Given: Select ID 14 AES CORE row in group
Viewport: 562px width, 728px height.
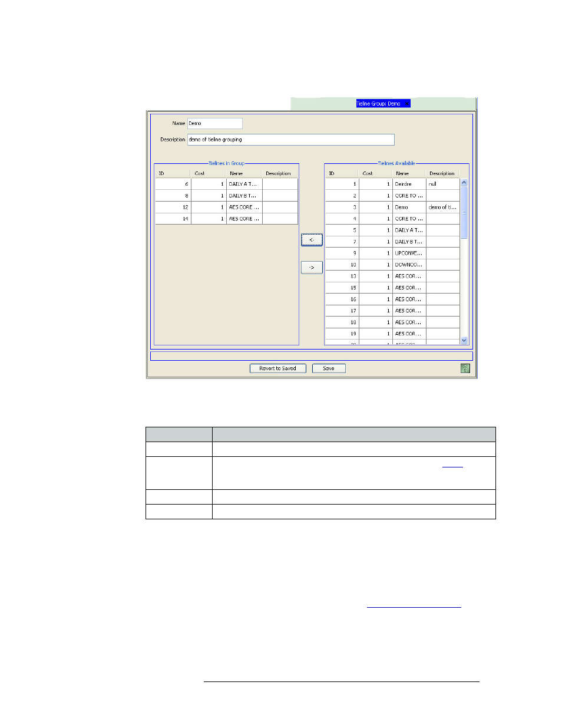Looking at the screenshot, I should coord(226,219).
